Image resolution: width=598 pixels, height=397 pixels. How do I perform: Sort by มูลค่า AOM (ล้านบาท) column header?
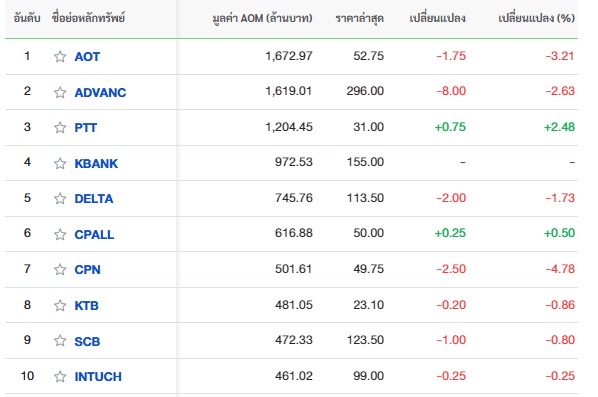coord(262,18)
